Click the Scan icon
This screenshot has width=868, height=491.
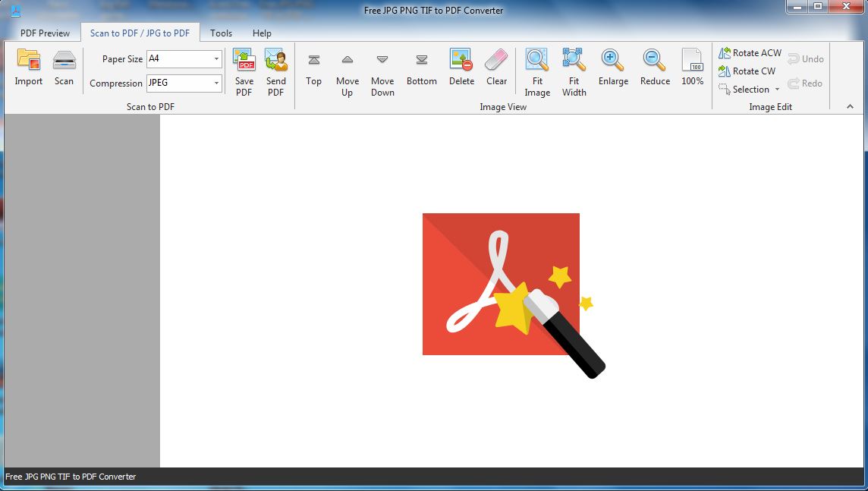[x=64, y=68]
